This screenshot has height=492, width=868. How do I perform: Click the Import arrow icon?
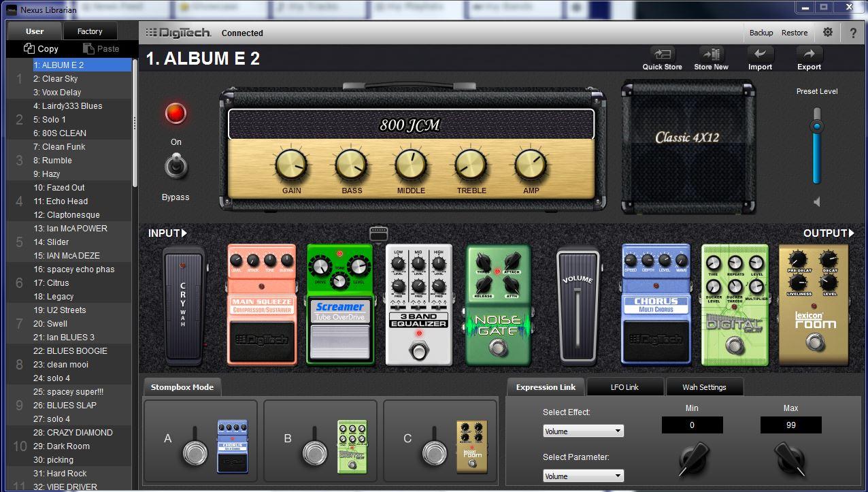[760, 54]
